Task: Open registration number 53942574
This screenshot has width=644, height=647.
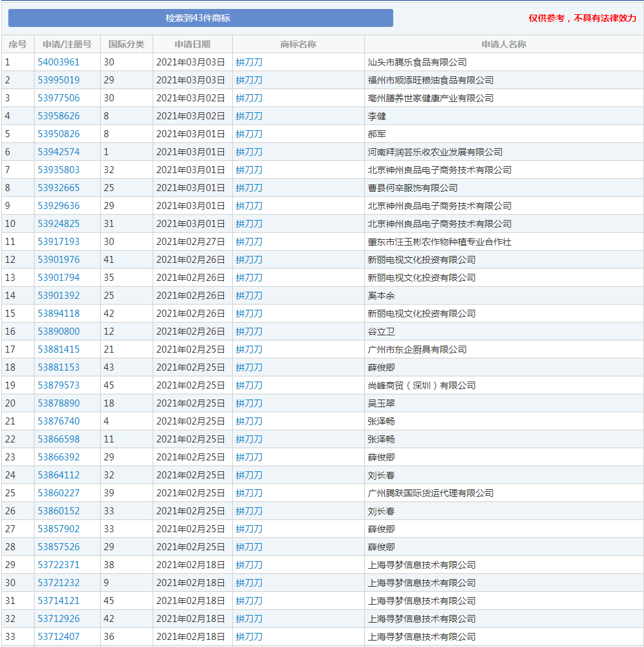Action: click(x=58, y=152)
